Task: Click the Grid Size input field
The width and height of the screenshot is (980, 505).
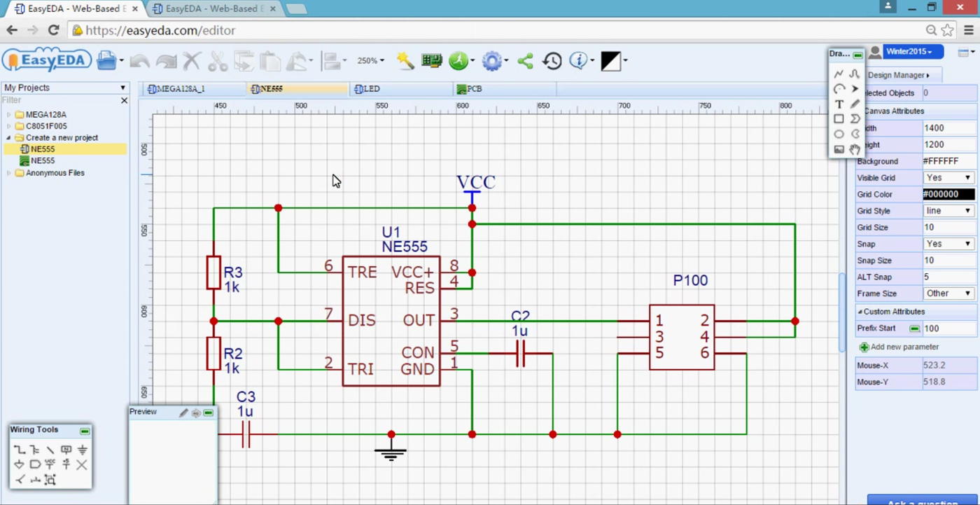Action: coord(948,227)
